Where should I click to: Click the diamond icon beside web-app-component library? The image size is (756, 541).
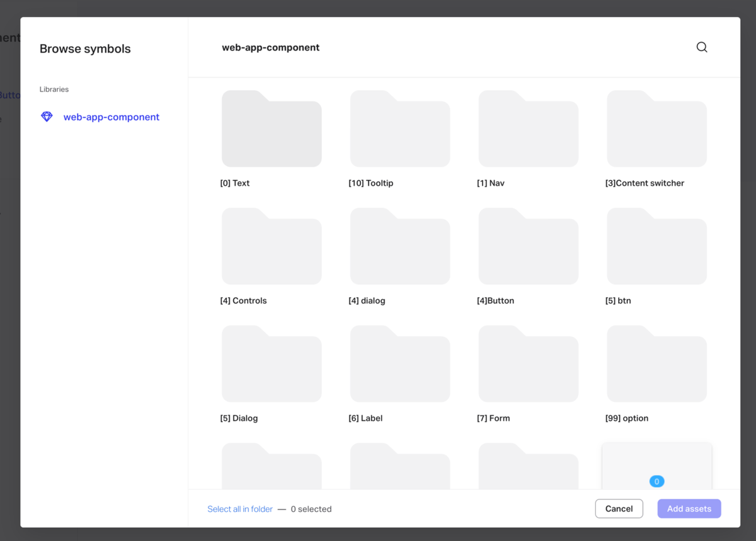pos(47,117)
